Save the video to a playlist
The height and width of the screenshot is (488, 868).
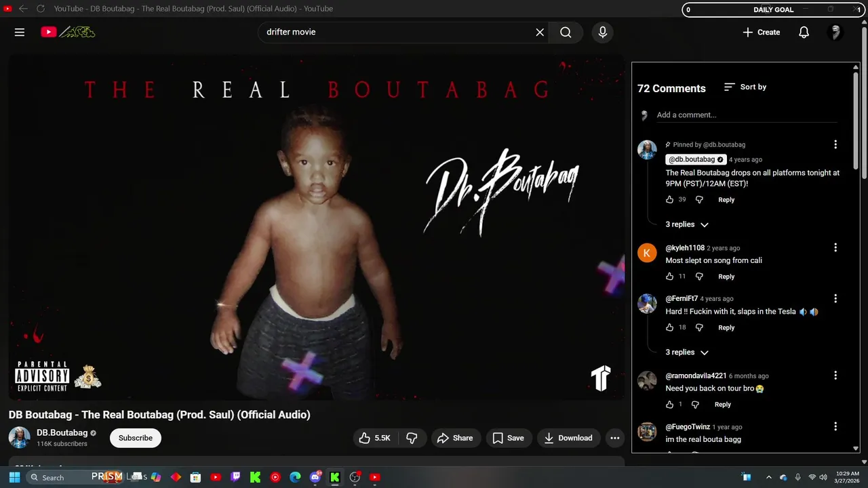click(509, 438)
